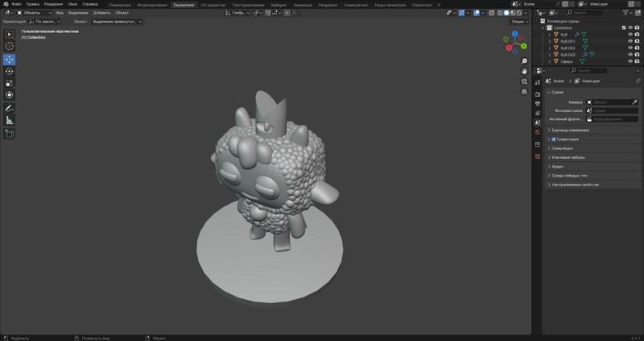Open the Collection properties tab
This screenshot has width=644, height=341.
538,144
